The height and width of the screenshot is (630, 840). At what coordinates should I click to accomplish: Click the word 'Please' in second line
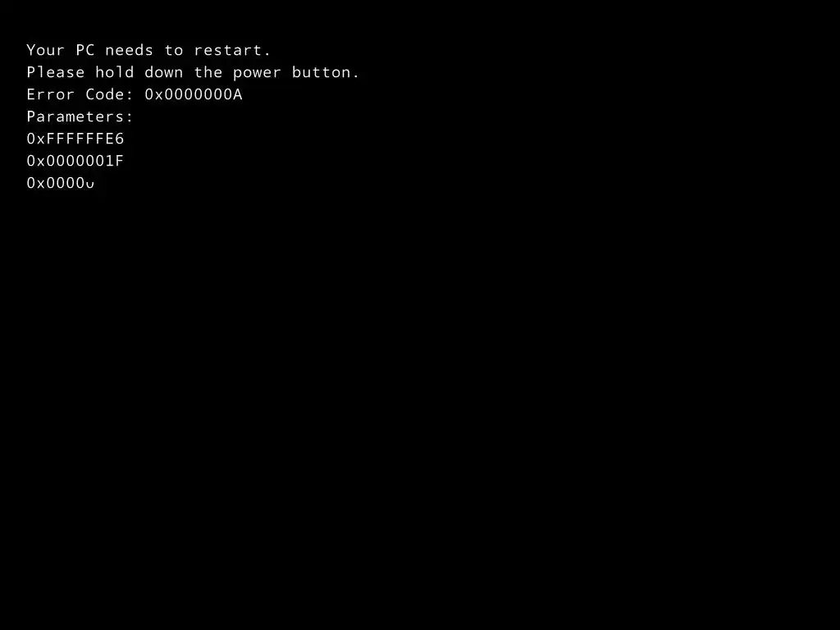(56, 72)
